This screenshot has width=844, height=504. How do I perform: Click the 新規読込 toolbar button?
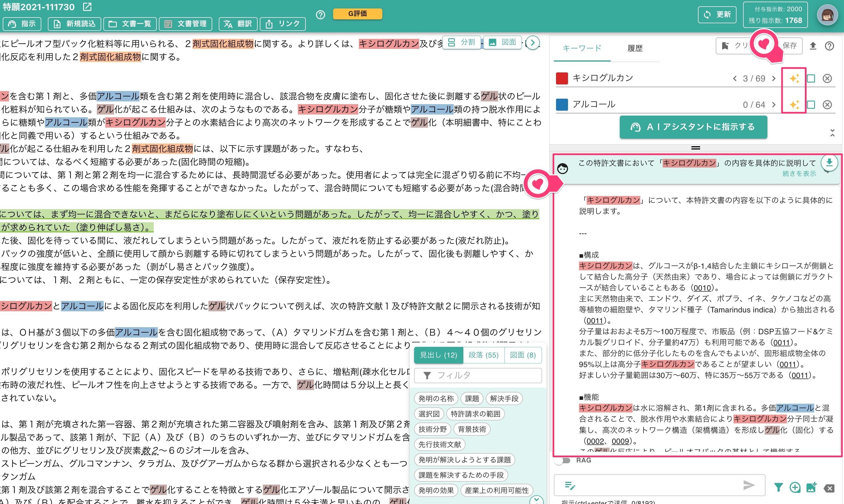pos(74,24)
